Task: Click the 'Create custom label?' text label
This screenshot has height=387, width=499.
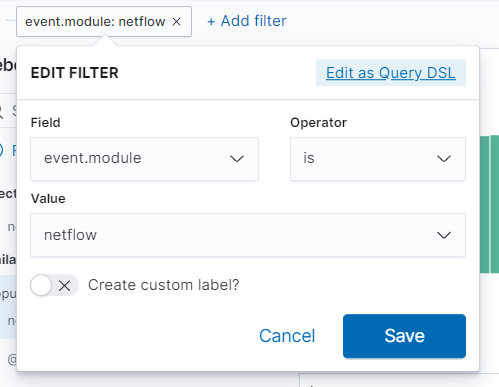Action: tap(164, 285)
